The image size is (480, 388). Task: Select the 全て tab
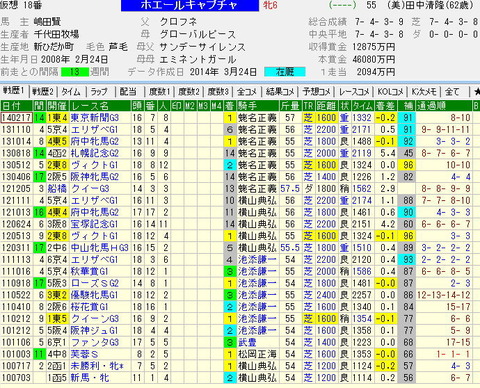pos(452,91)
